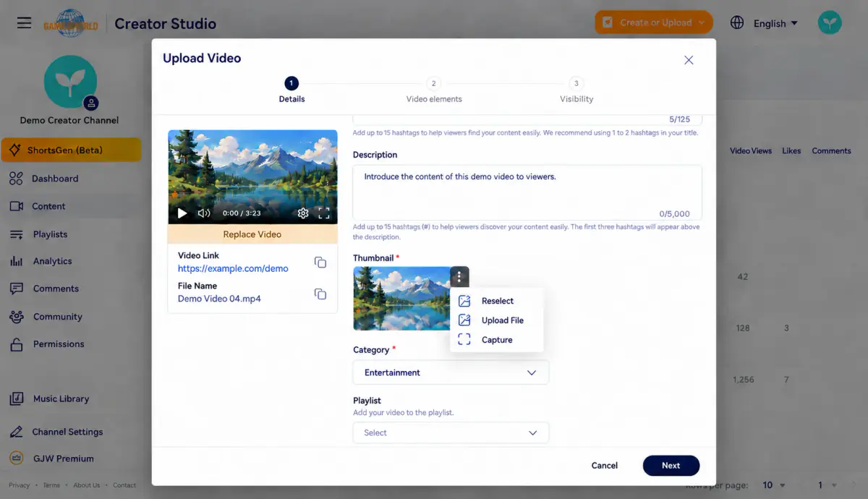Open rows per page dropdown
Image resolution: width=868 pixels, height=499 pixels.
pyautogui.click(x=773, y=485)
